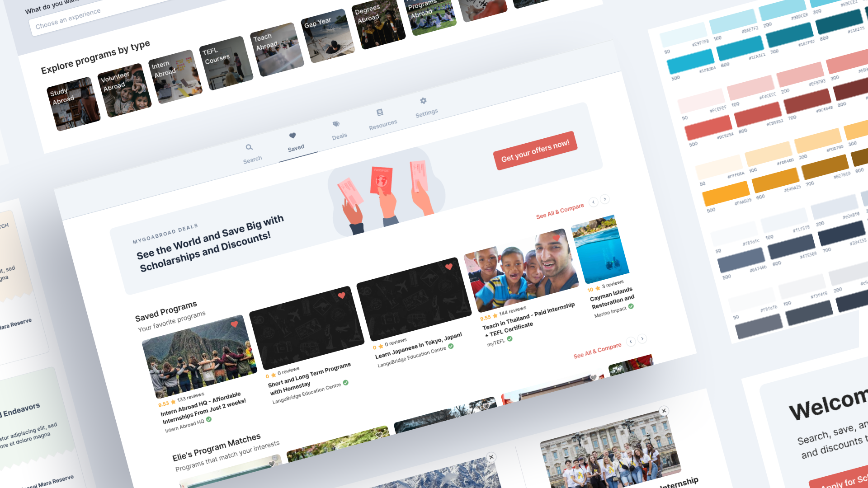Click the Teach in Thailand selfie photo
Viewport: 868px width, 488px height.
(521, 270)
